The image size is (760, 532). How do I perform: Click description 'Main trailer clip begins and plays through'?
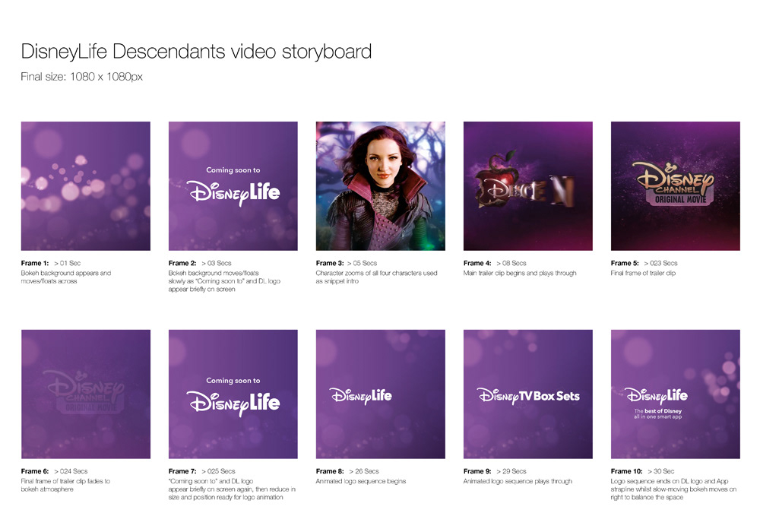click(520, 274)
